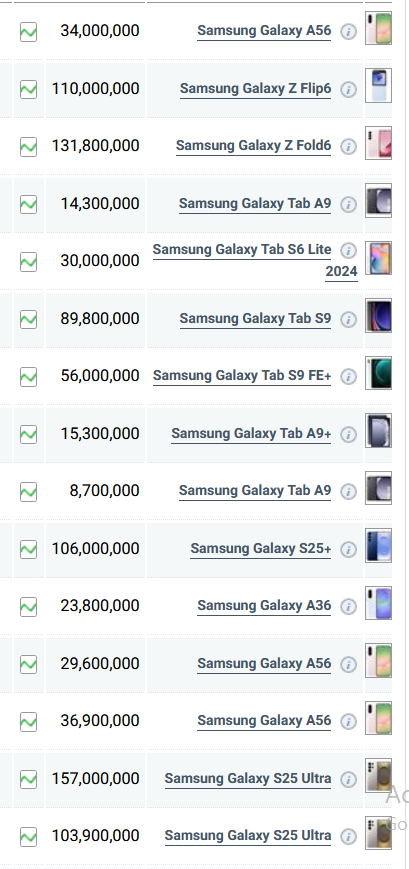Open the Samsung Galaxy A36 link
409x869 pixels.
(264, 606)
